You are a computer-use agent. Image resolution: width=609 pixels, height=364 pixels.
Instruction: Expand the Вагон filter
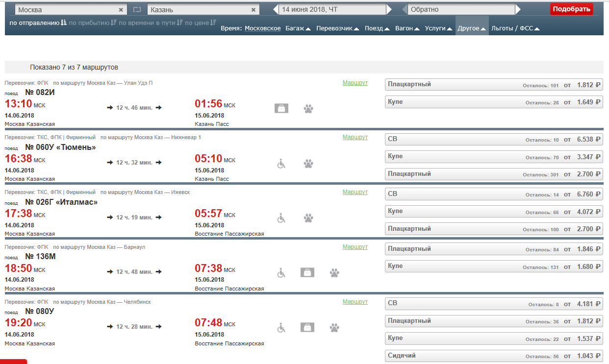coord(407,28)
